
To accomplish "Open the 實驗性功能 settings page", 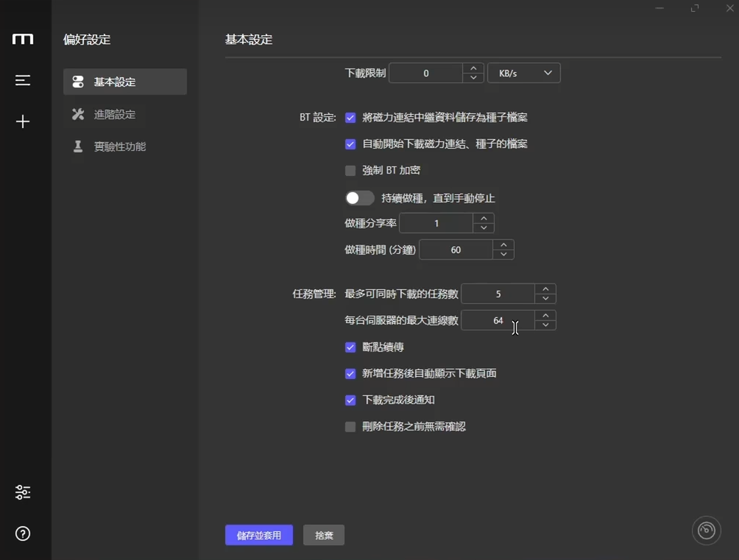I will coord(121,146).
